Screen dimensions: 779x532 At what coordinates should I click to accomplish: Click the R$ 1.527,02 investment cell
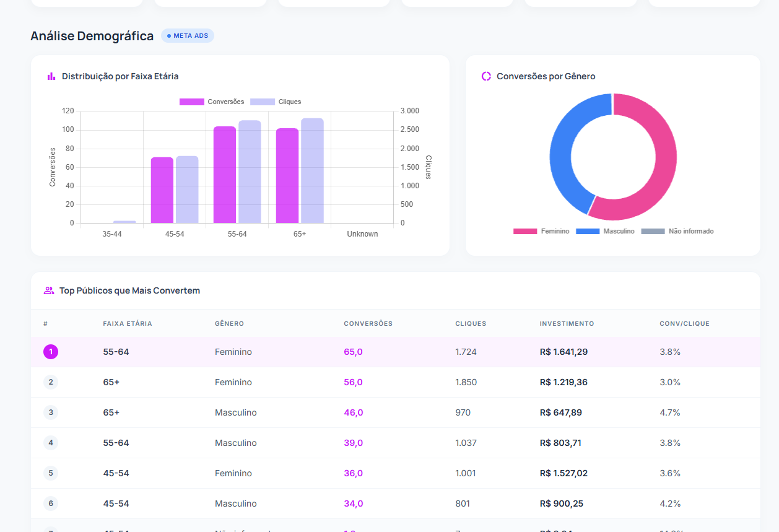tap(564, 473)
